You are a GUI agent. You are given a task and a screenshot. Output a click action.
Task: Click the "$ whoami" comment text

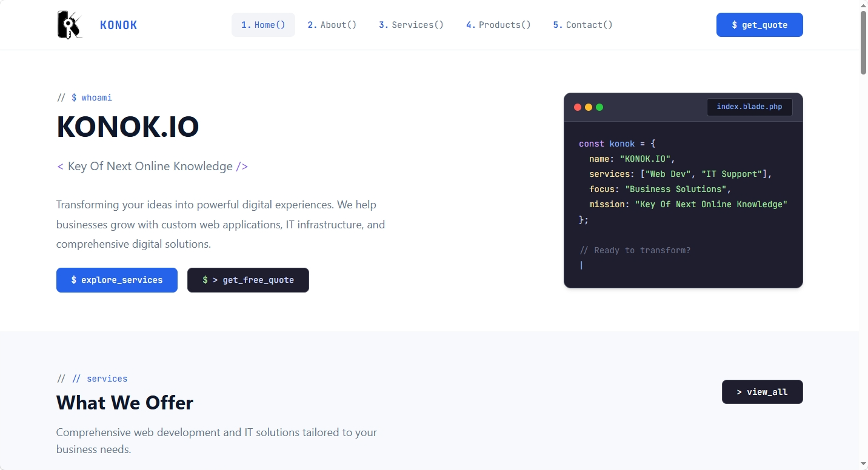pos(92,98)
